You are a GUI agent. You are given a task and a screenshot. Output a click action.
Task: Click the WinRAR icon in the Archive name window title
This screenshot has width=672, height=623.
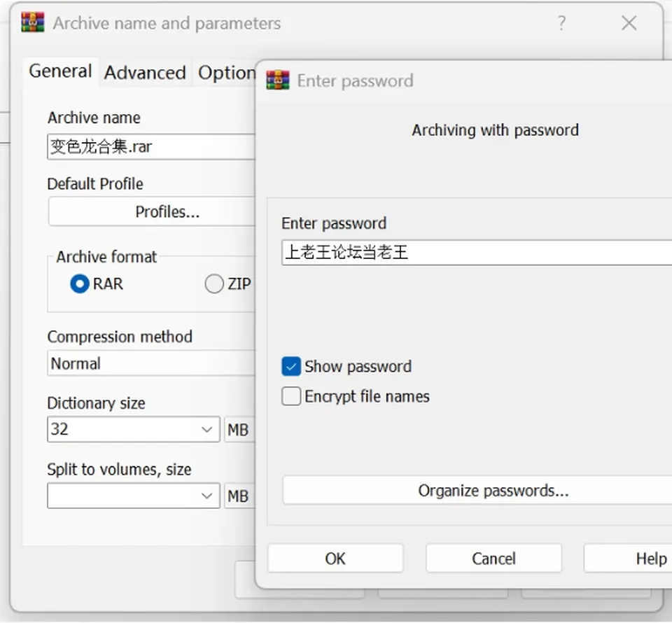coord(33,22)
